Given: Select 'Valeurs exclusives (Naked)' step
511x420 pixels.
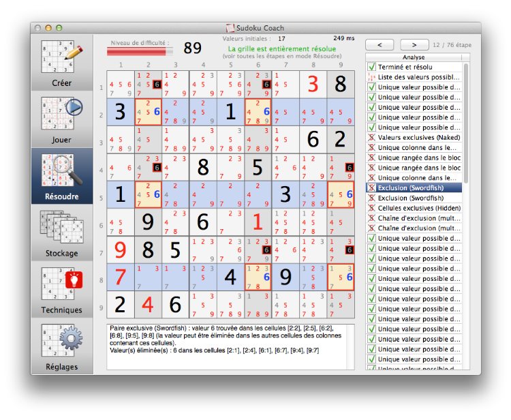Looking at the screenshot, I should click(414, 137).
